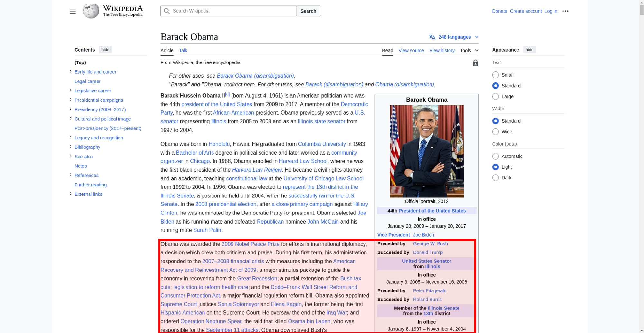Screen dimensions: 644x333
Task: Switch to the Talk tab
Action: tap(183, 51)
